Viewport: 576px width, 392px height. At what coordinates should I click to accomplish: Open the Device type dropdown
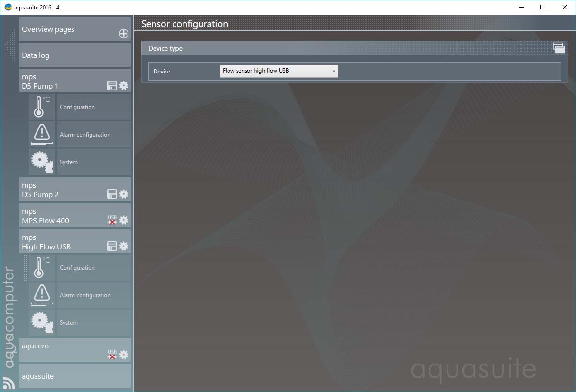pyautogui.click(x=279, y=71)
